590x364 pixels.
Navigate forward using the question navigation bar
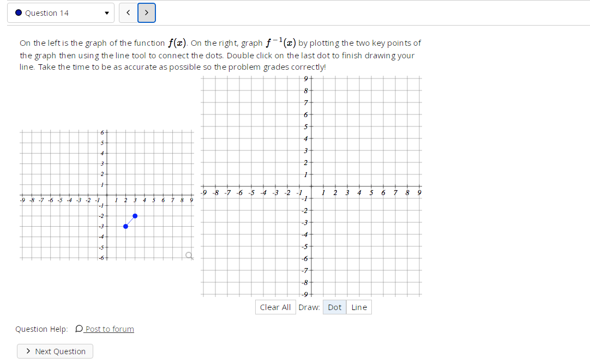pyautogui.click(x=146, y=13)
